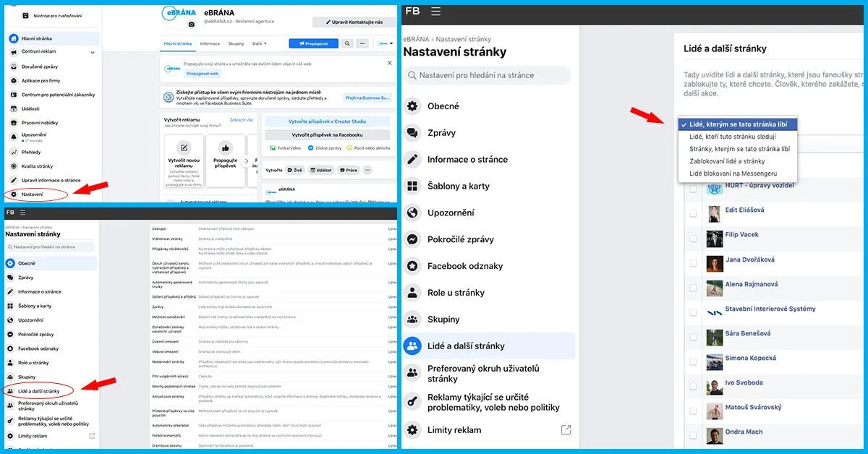Image resolution: width=868 pixels, height=454 pixels.
Task: Select dropdown option Lidé, kteří tuto stránku sledují
Action: click(738, 137)
